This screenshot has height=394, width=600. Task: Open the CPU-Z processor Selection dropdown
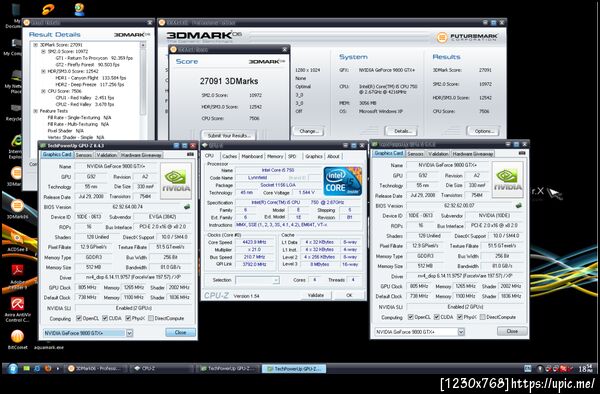tap(258, 280)
